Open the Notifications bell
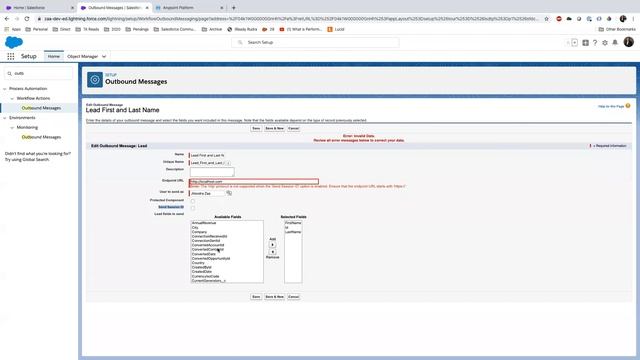This screenshot has height=360, width=640. [615, 42]
